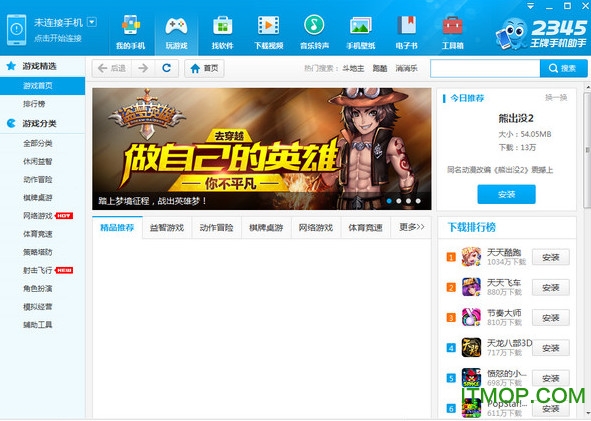Go to the 首页 home button

[x=204, y=68]
